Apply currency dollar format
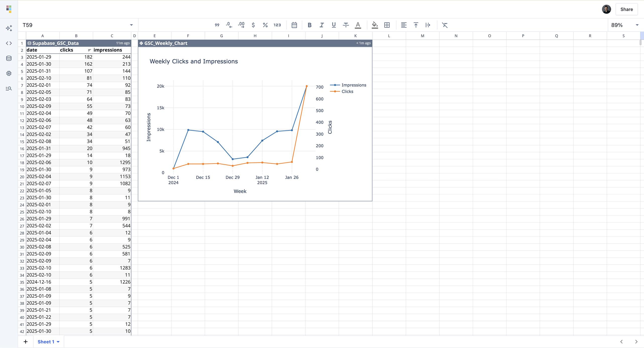Viewport: 644px width, 348px height. [253, 25]
